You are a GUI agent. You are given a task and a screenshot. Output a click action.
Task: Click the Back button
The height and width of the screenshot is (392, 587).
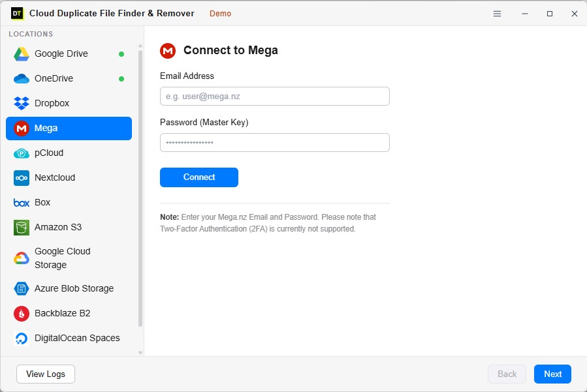pos(507,374)
